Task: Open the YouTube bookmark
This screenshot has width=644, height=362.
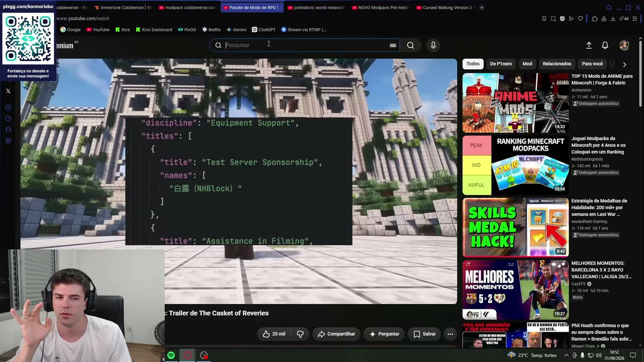Action: 98,30
